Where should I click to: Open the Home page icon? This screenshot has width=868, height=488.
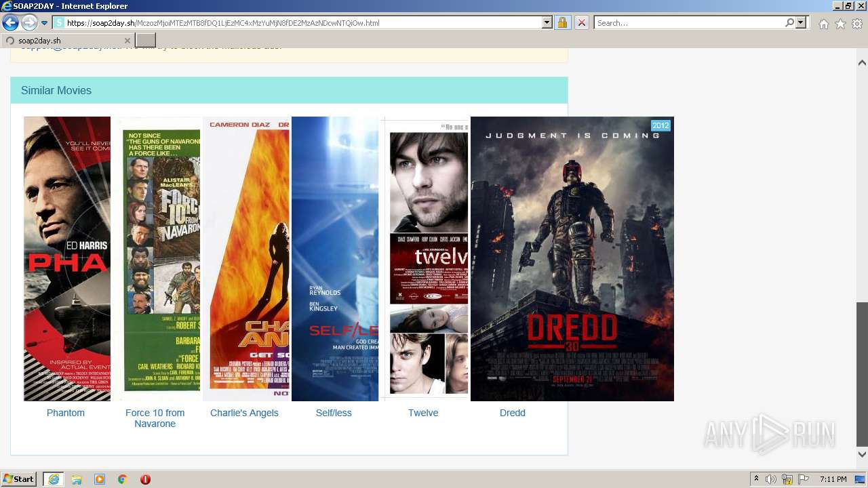823,24
